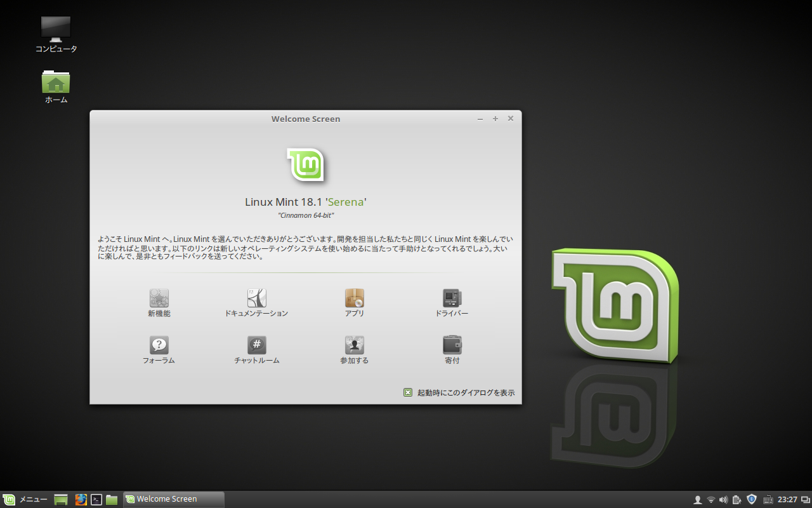Open the Wi-Fi network applet

coord(711,500)
